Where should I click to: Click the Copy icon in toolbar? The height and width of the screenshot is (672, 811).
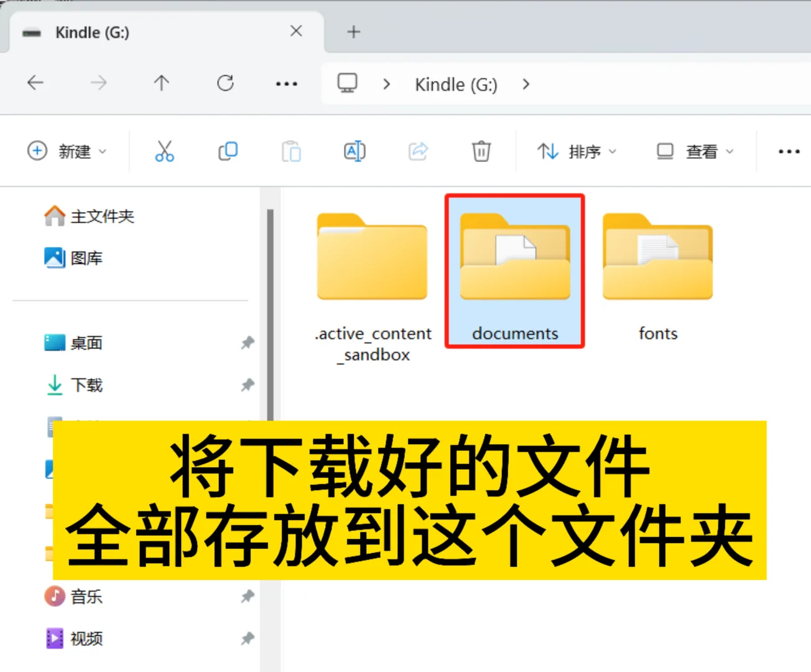click(228, 151)
